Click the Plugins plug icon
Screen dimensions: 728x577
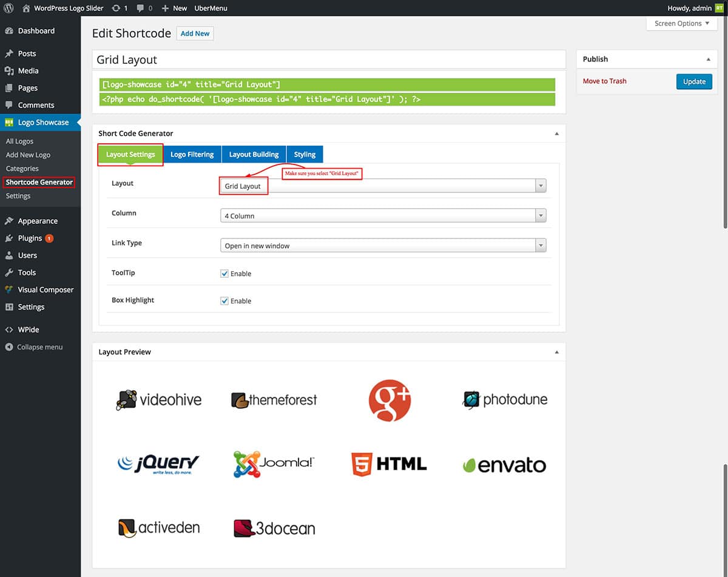point(9,238)
